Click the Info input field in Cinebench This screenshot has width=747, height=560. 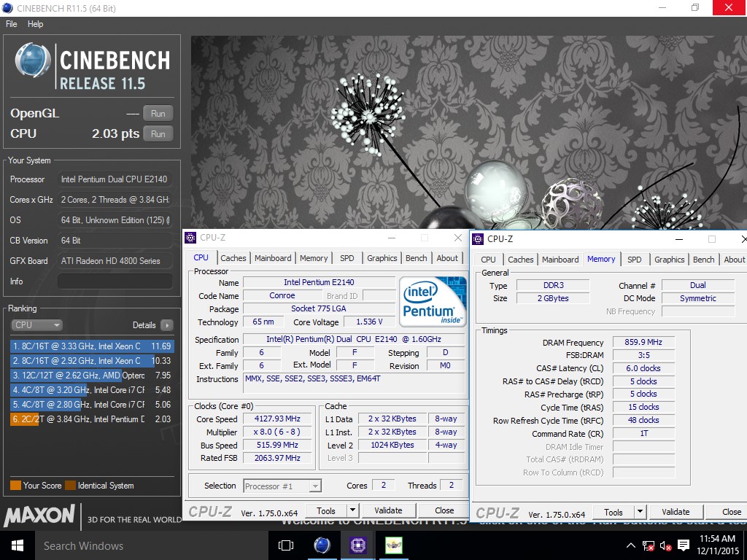(x=115, y=281)
